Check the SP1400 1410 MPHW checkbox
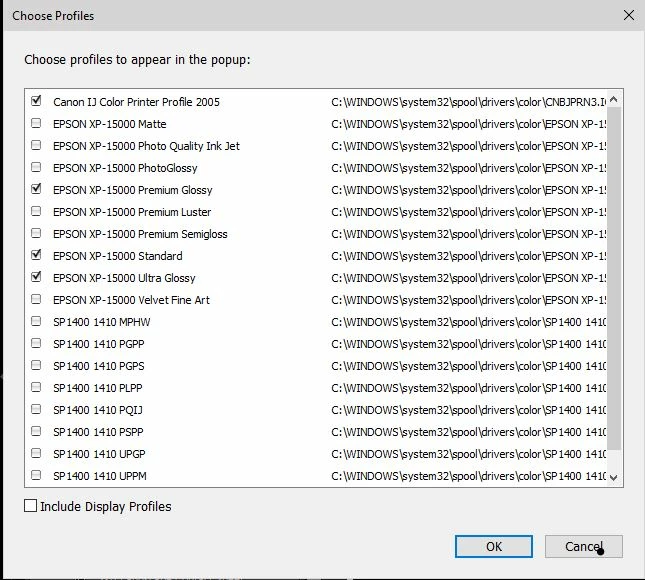The height and width of the screenshot is (580, 645). [36, 321]
